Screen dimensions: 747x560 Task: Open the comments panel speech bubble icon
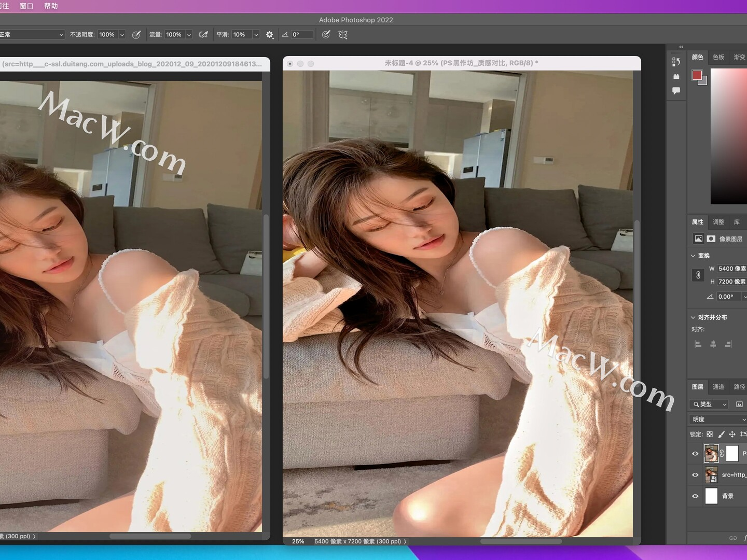[x=676, y=91]
